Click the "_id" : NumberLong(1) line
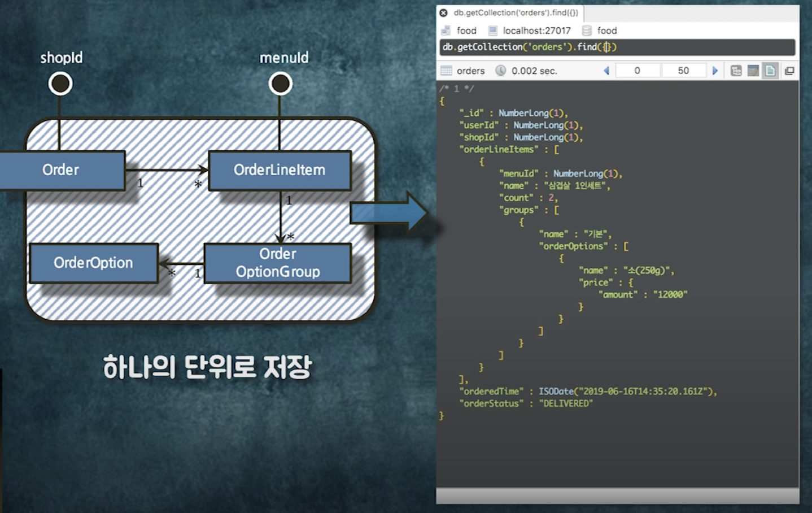 click(x=514, y=113)
